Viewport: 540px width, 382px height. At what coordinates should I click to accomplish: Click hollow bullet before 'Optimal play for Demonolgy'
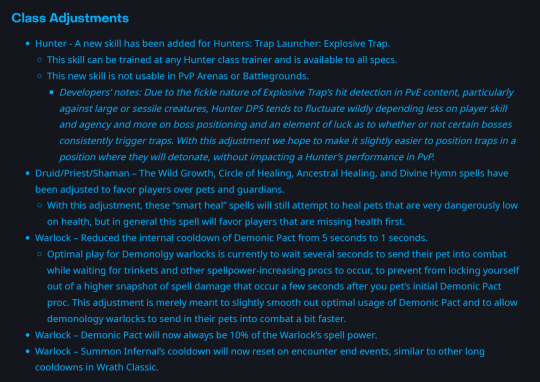(x=40, y=254)
